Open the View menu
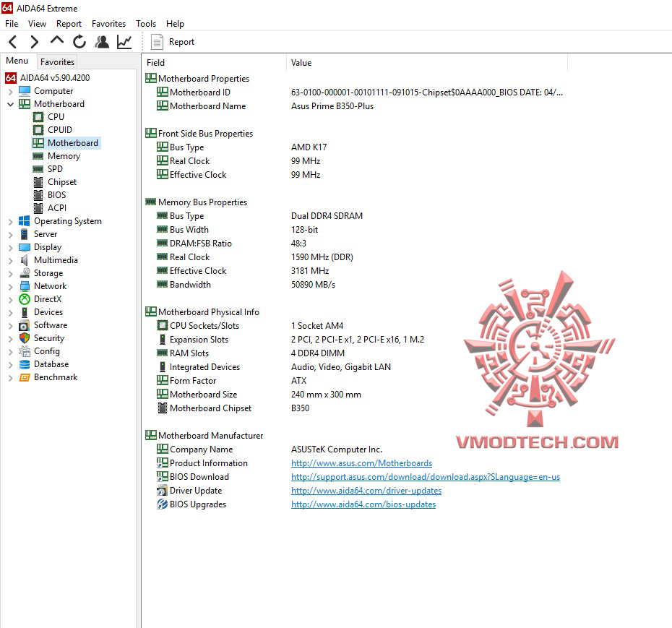The height and width of the screenshot is (628, 672). tap(38, 24)
